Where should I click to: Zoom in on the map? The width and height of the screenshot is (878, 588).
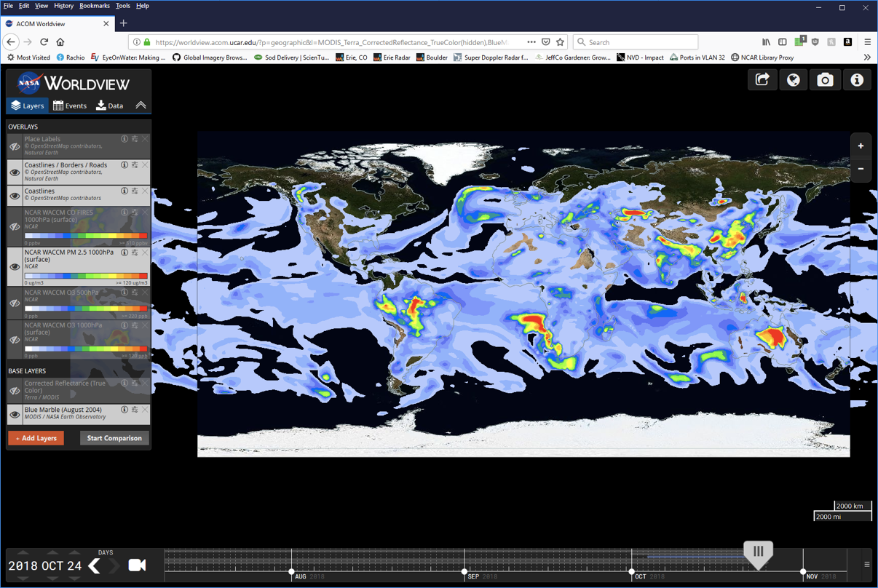pyautogui.click(x=861, y=146)
